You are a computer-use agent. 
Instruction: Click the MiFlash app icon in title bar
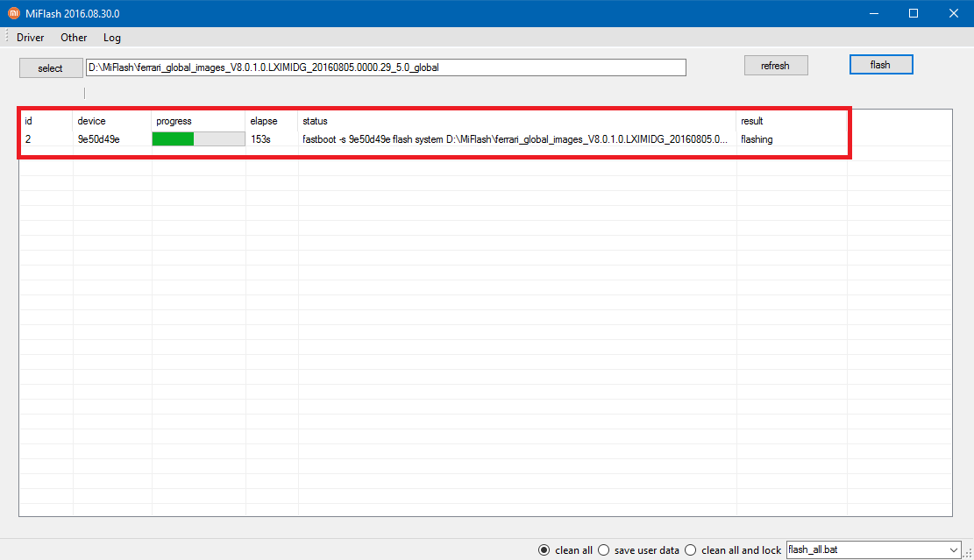[14, 13]
